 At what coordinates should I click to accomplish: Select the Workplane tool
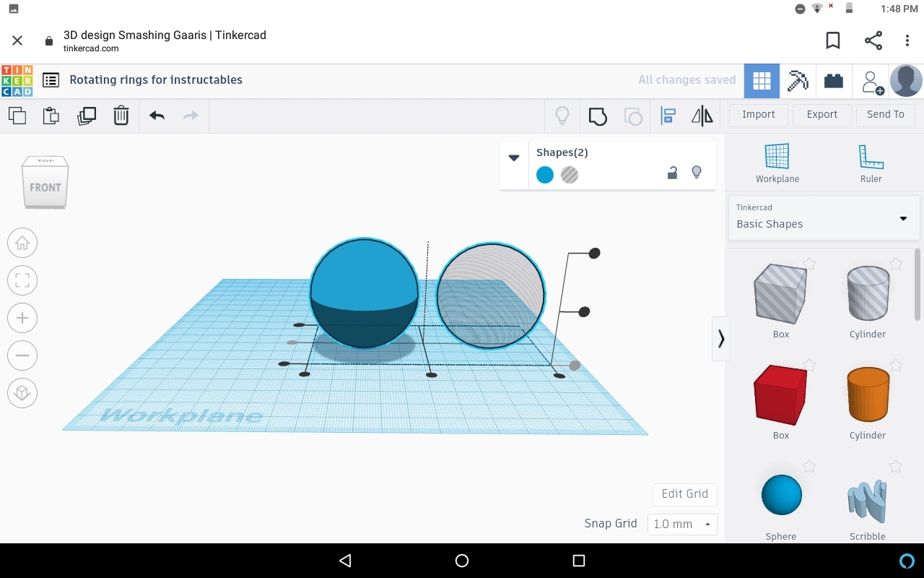tap(777, 163)
